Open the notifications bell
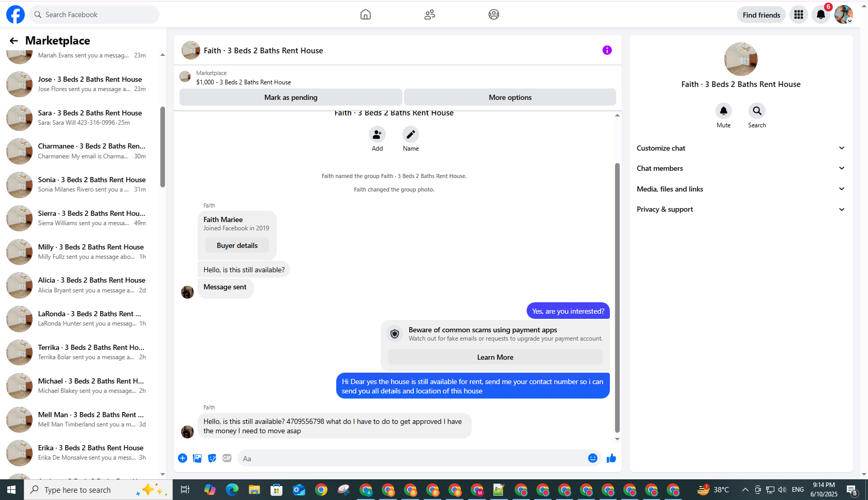The width and height of the screenshot is (868, 500). [x=821, y=14]
